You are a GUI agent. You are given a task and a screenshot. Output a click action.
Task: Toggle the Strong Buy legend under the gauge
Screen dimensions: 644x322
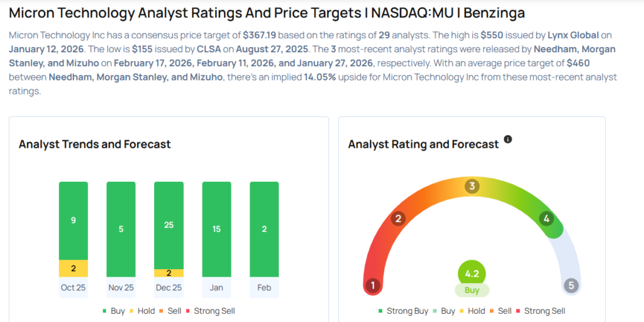pyautogui.click(x=402, y=311)
